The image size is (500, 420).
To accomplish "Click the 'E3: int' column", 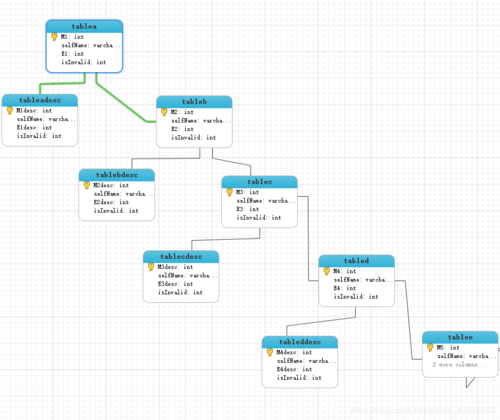I will pos(248,209).
